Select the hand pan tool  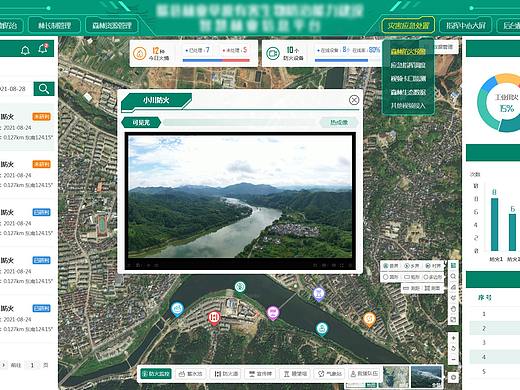(453, 309)
